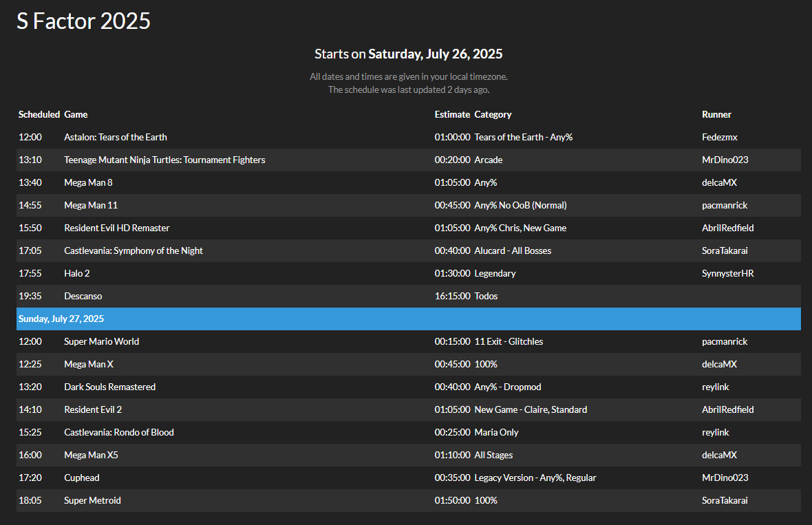Click Castlevania: Rondo of Blood entry
The image size is (812, 525).
(x=119, y=432)
